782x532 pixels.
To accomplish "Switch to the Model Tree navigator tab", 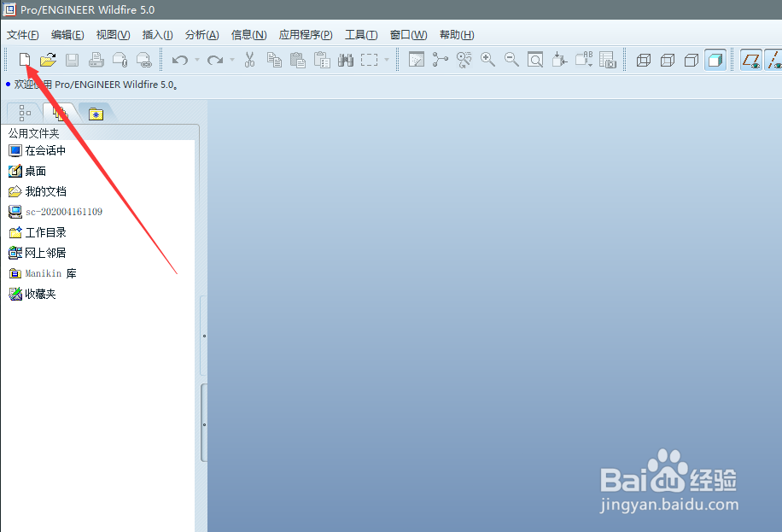I will pos(25,114).
